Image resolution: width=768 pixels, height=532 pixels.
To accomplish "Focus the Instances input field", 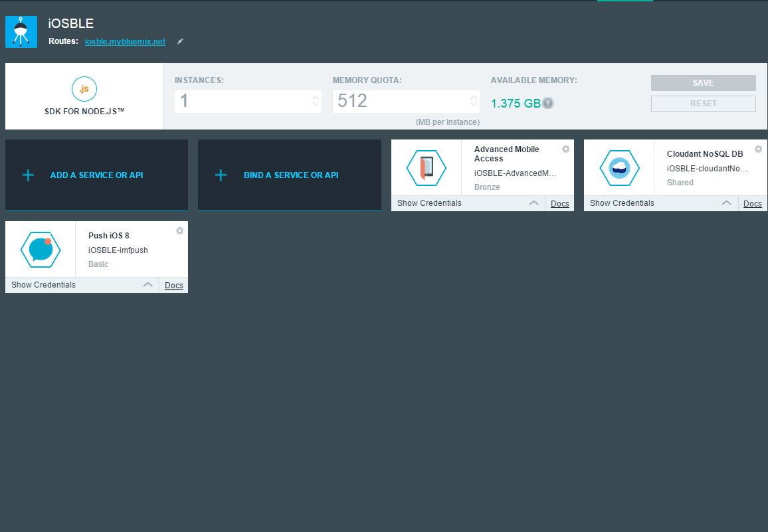I will 248,102.
